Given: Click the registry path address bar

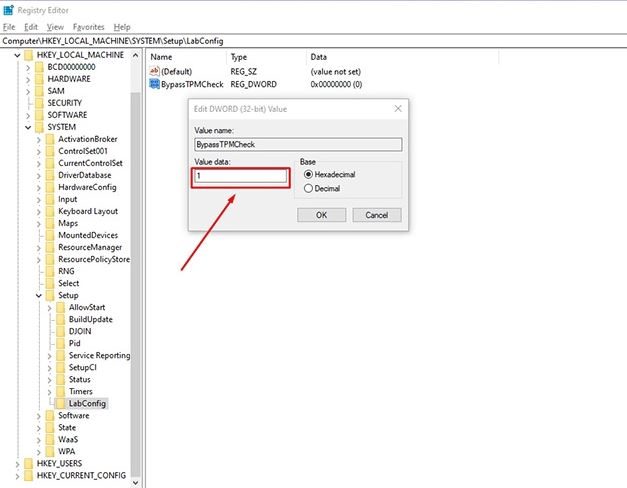Looking at the screenshot, I should [314, 41].
